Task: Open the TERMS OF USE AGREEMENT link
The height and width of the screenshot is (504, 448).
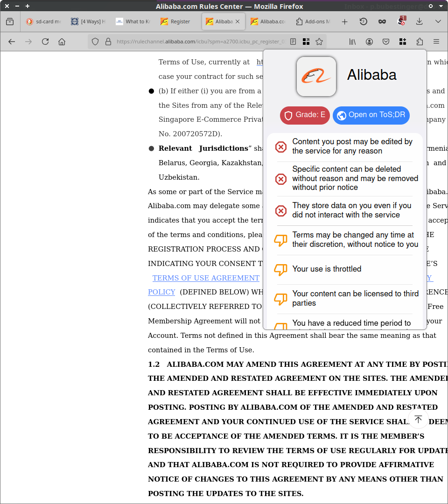Action: pos(206,278)
